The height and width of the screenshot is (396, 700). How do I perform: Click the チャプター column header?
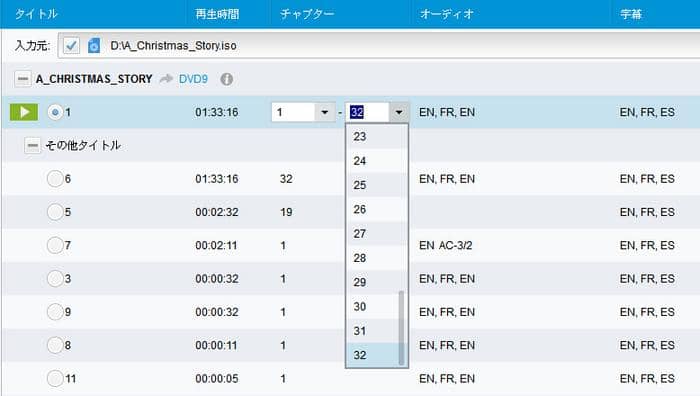307,14
